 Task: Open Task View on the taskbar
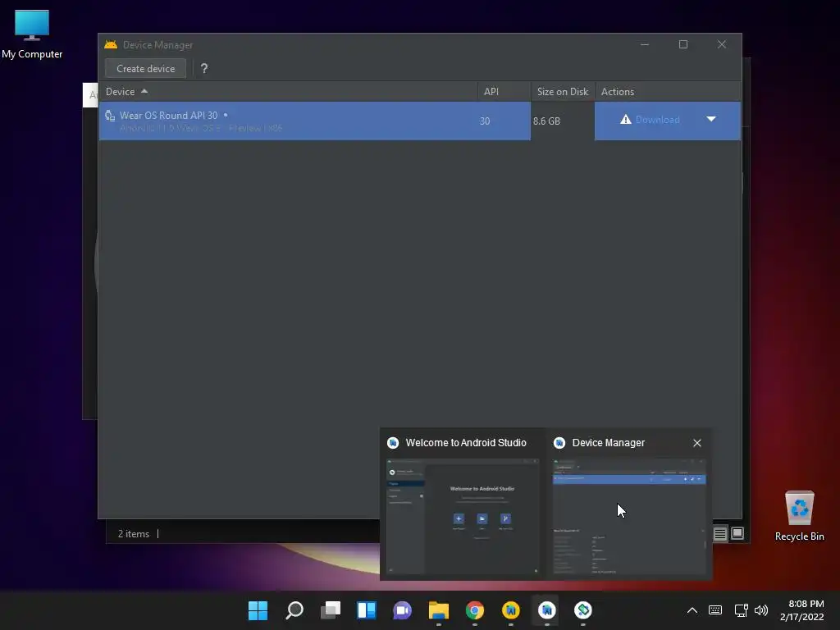click(331, 610)
